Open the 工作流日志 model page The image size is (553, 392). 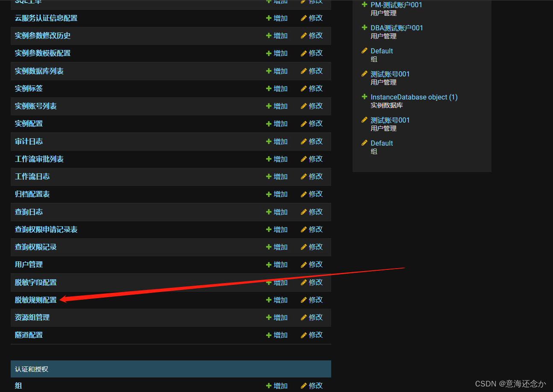[32, 176]
